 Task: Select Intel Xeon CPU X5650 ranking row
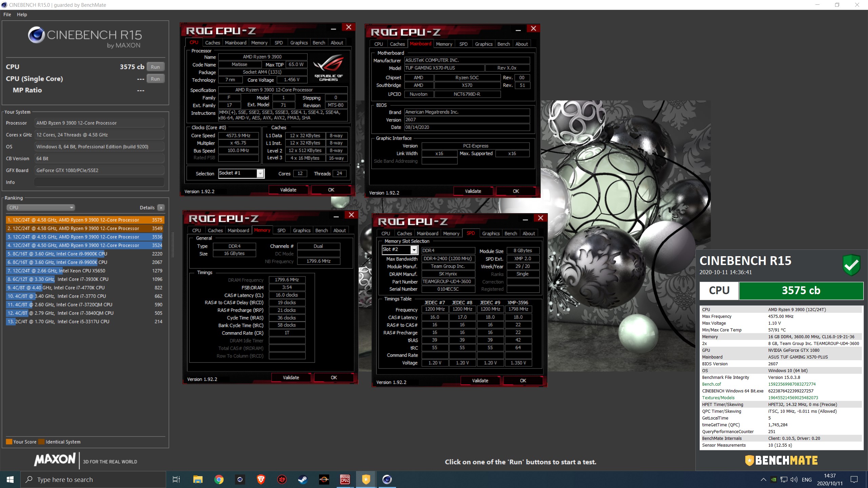point(85,271)
